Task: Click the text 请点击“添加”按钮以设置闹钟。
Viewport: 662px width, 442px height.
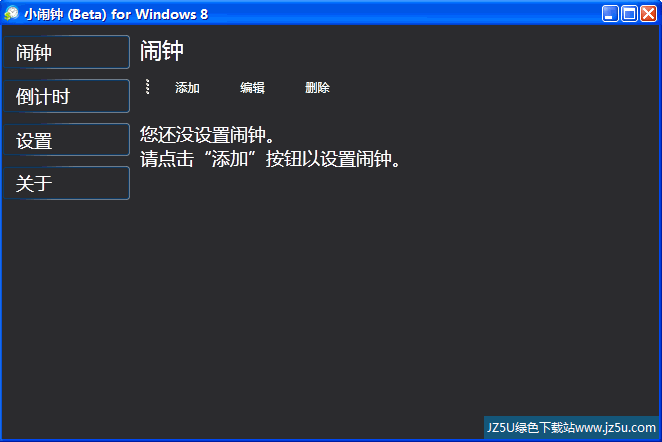Action: [x=270, y=159]
